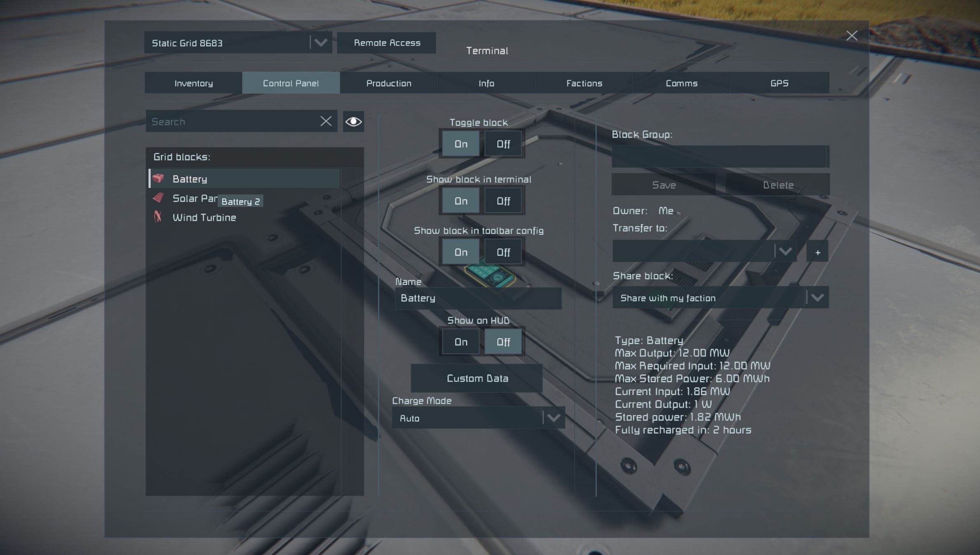This screenshot has width=980, height=555.
Task: Click the Wind Turbine block icon
Action: pos(158,217)
